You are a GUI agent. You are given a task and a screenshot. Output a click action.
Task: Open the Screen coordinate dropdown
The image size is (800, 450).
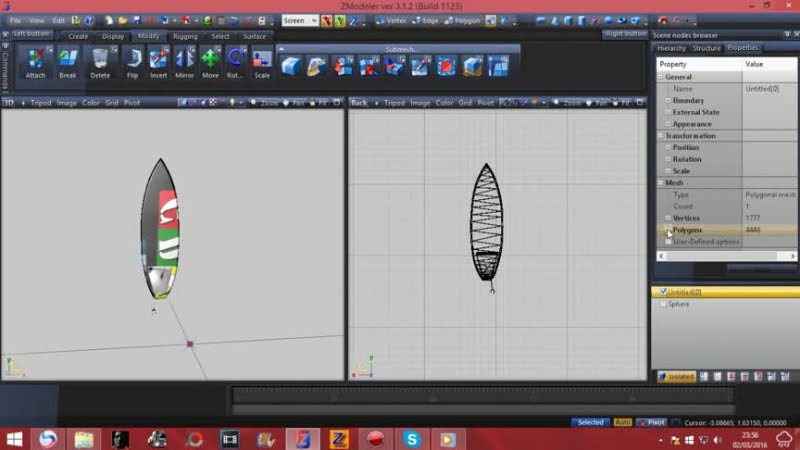pyautogui.click(x=300, y=20)
